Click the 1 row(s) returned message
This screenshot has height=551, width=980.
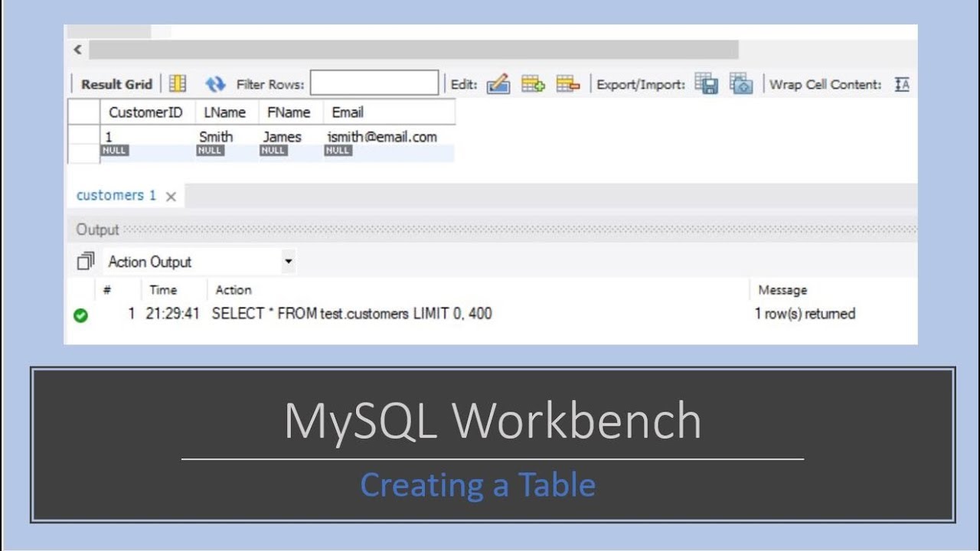[x=805, y=314]
